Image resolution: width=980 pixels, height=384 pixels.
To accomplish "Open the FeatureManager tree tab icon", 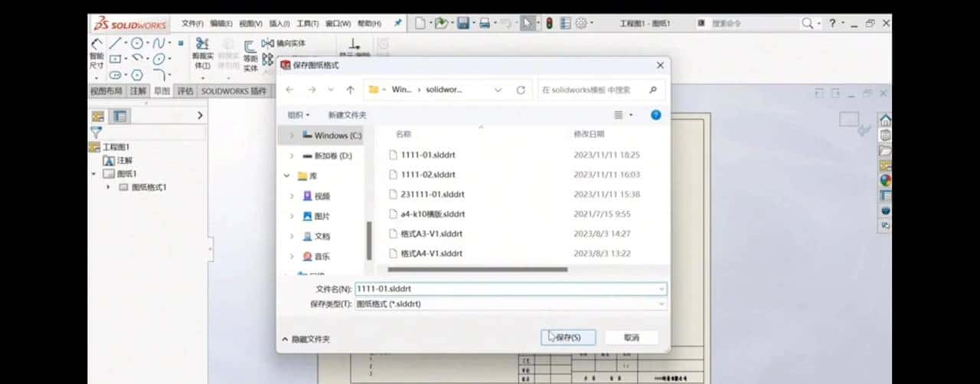I will coord(98,116).
